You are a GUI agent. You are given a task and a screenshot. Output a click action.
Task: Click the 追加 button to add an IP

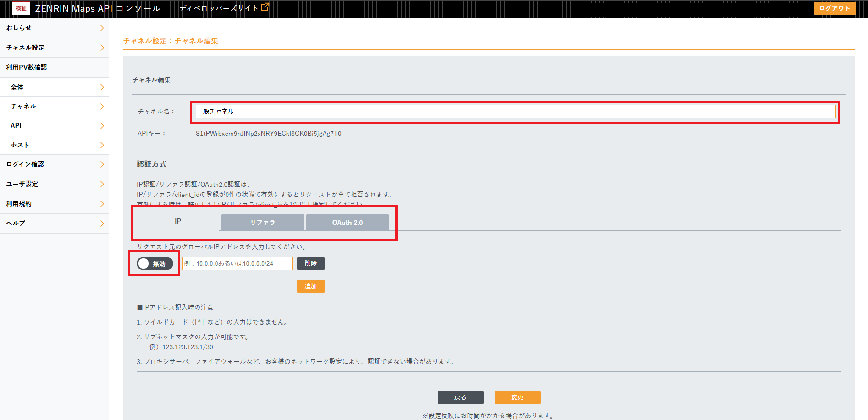[310, 286]
